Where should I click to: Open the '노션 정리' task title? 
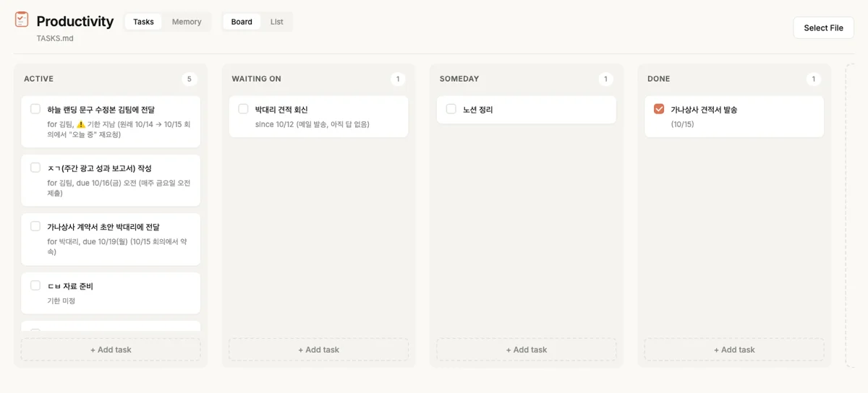(477, 110)
